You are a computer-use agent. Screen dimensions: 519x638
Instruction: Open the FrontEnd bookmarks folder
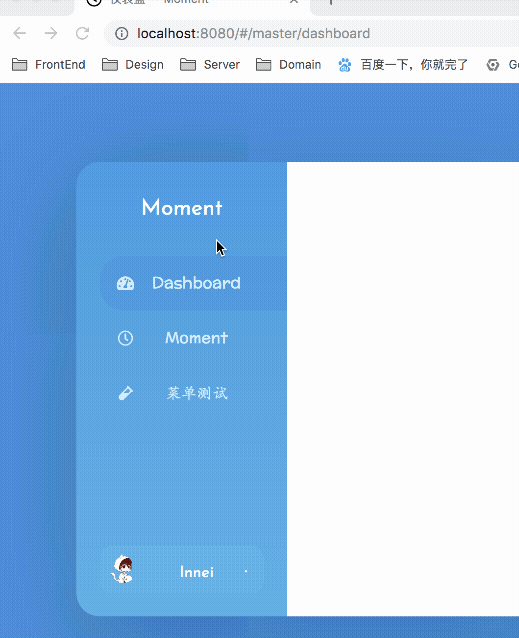coord(48,65)
